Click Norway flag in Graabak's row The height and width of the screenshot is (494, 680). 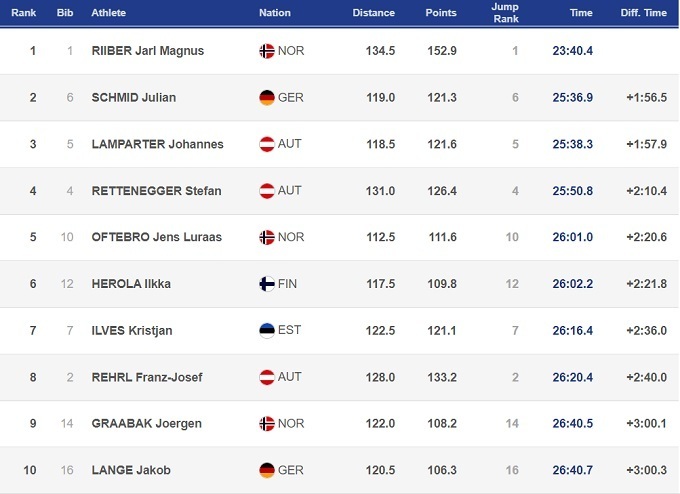click(x=267, y=424)
